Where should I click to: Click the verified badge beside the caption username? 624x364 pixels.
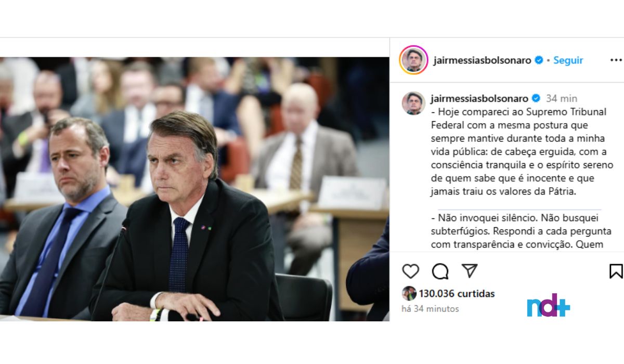(x=536, y=98)
